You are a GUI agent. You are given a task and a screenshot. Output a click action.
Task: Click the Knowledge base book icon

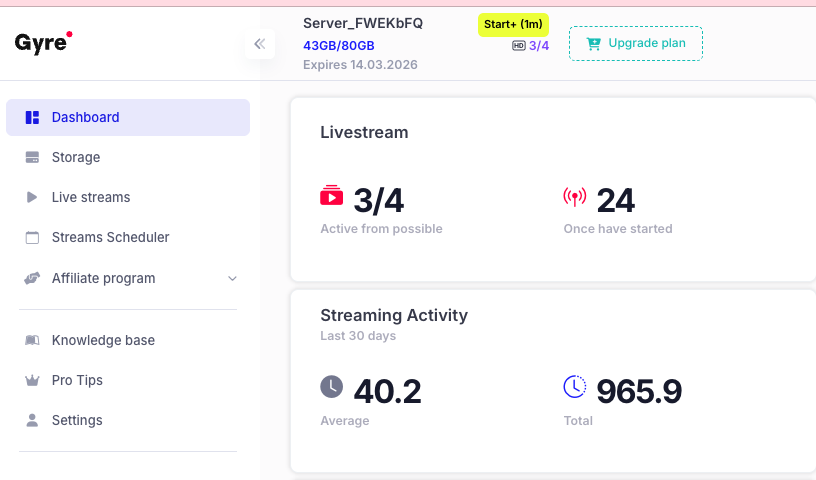click(x=32, y=340)
